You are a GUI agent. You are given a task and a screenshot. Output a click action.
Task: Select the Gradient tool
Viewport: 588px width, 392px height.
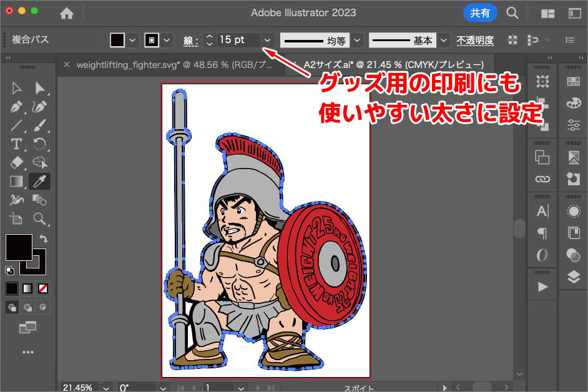tap(17, 182)
